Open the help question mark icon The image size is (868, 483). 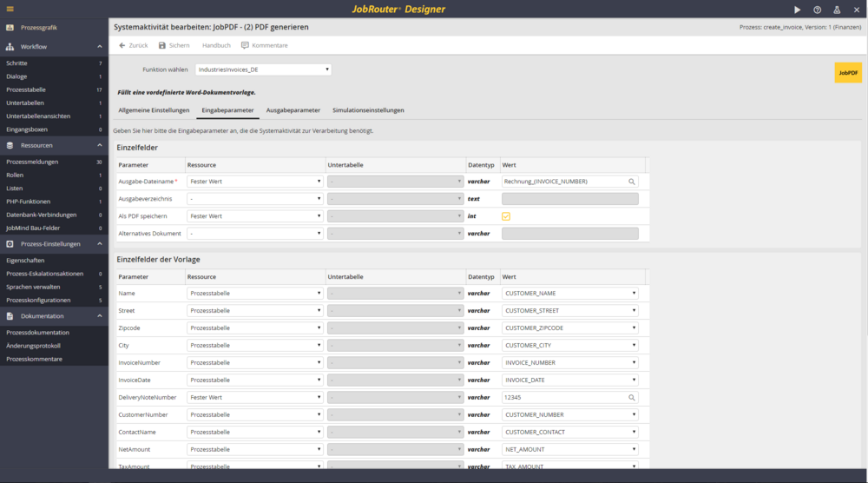click(x=817, y=10)
